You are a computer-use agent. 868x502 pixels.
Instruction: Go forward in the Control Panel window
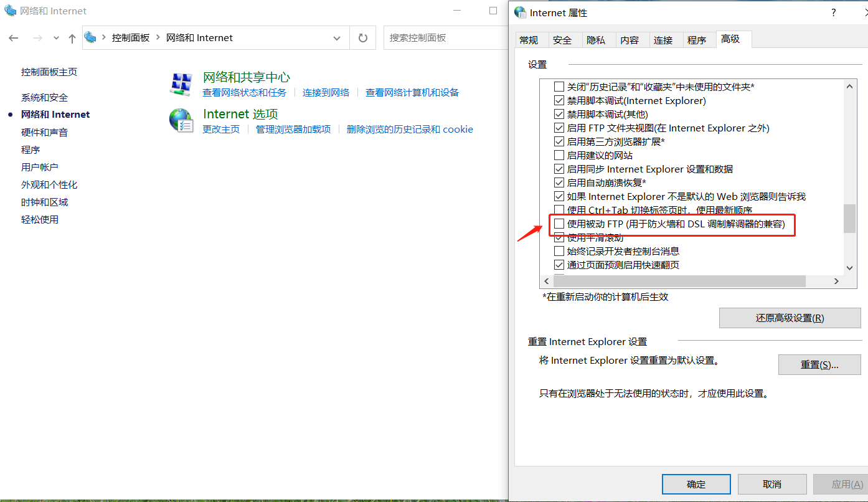[x=37, y=38]
